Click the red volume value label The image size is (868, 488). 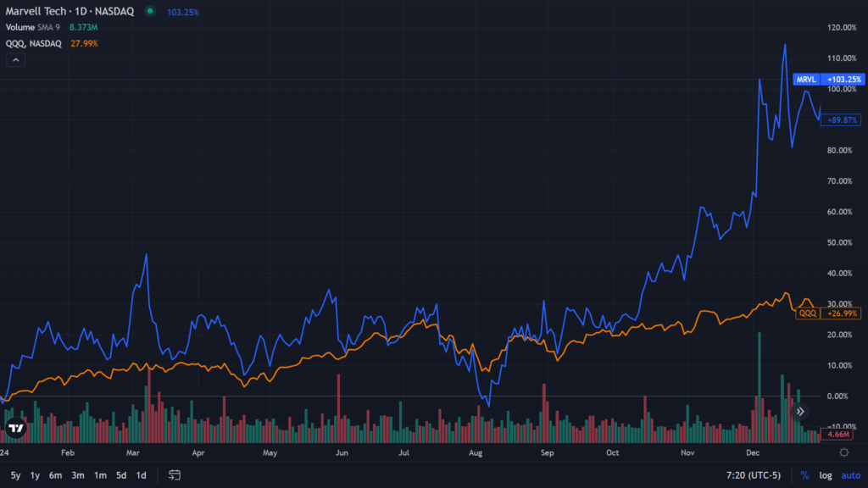(x=837, y=435)
